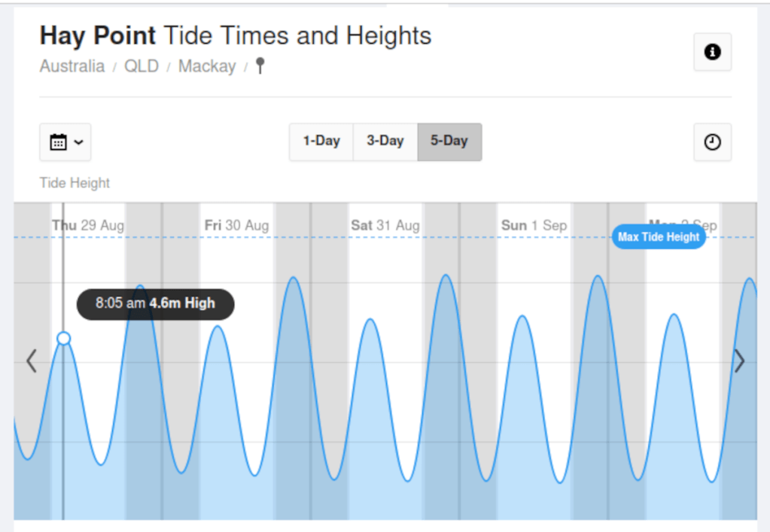Viewport: 770px width, 532px height.
Task: Click the location pin icon
Action: [x=260, y=66]
